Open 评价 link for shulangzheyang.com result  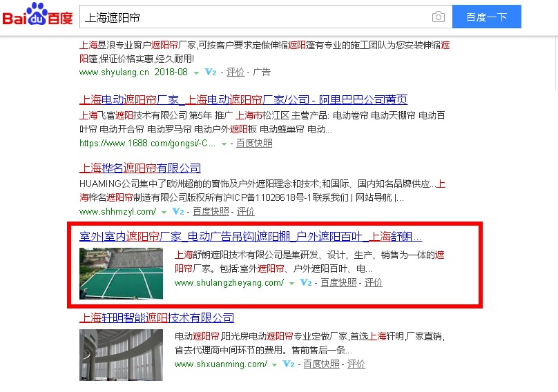click(x=374, y=283)
